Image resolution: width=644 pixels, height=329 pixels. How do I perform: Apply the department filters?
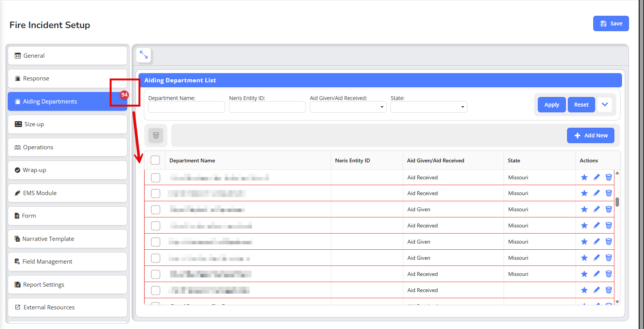551,105
